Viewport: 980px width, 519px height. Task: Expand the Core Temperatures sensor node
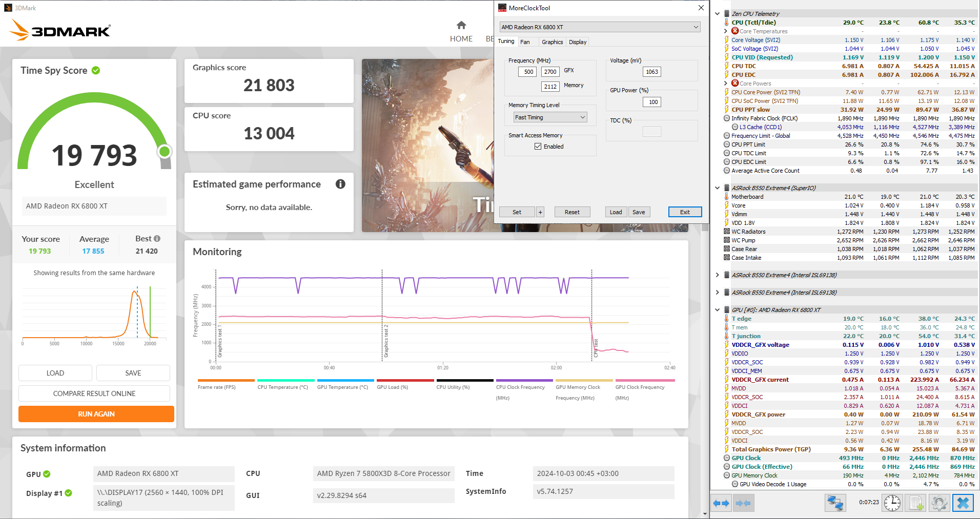(x=725, y=31)
